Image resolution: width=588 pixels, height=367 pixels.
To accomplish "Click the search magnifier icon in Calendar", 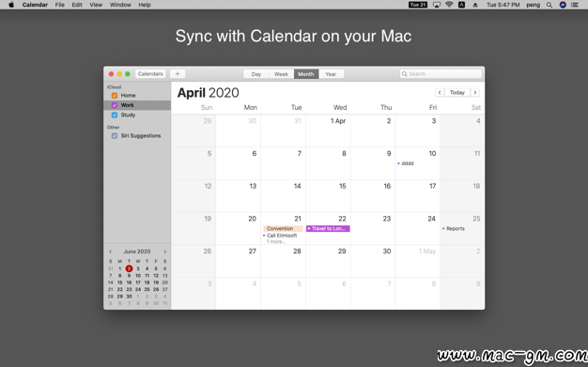I will tap(405, 74).
